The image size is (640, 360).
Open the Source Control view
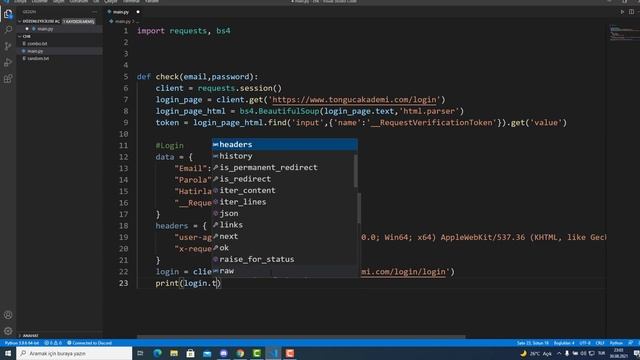point(8,46)
